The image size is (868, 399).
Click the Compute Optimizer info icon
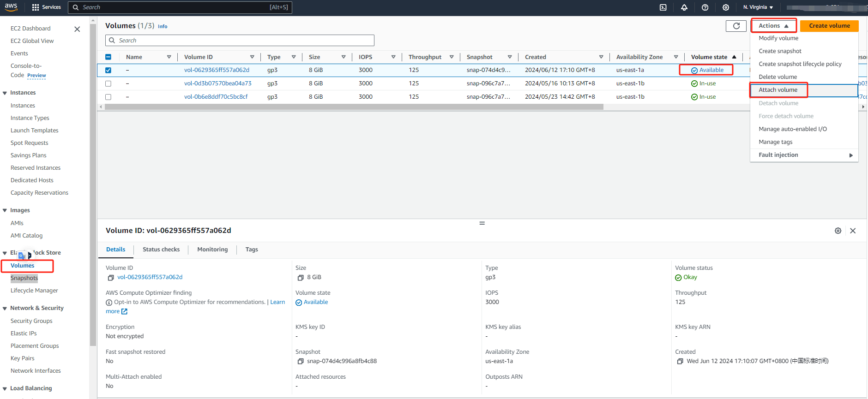(x=109, y=303)
